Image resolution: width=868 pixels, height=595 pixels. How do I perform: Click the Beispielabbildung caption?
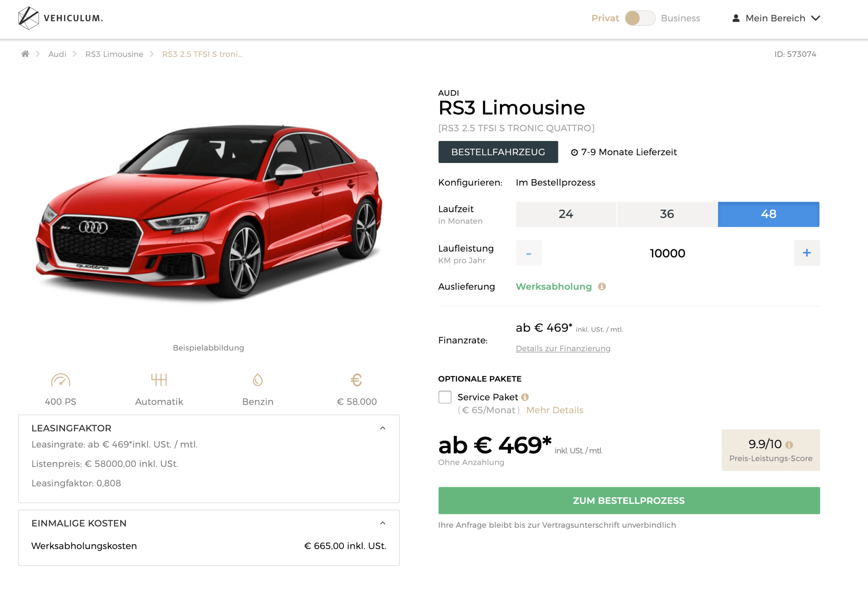pyautogui.click(x=209, y=348)
